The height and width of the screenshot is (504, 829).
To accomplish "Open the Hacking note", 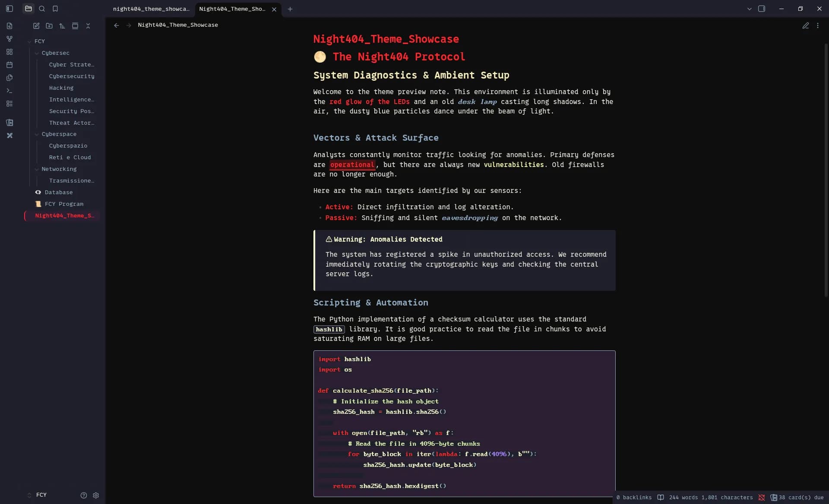I will pos(61,88).
